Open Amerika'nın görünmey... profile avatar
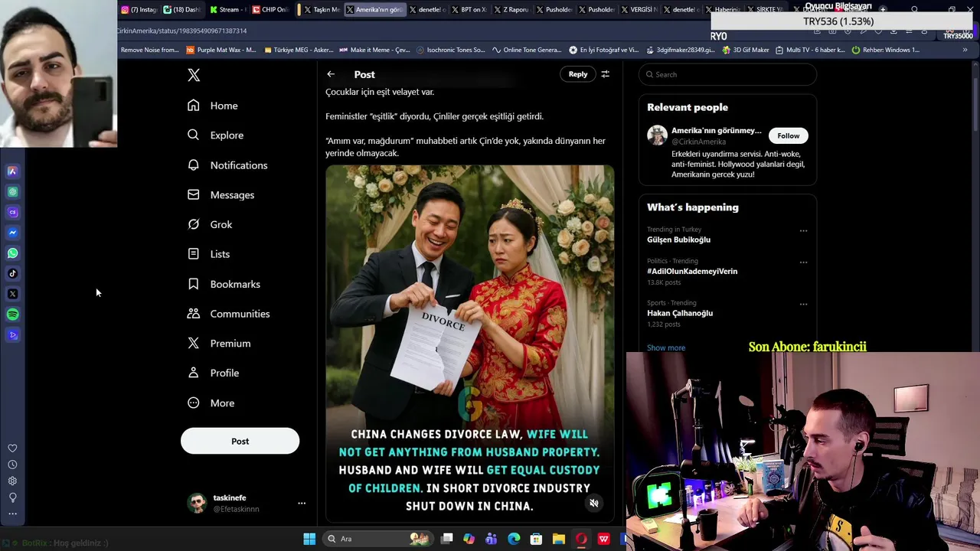 click(x=657, y=135)
